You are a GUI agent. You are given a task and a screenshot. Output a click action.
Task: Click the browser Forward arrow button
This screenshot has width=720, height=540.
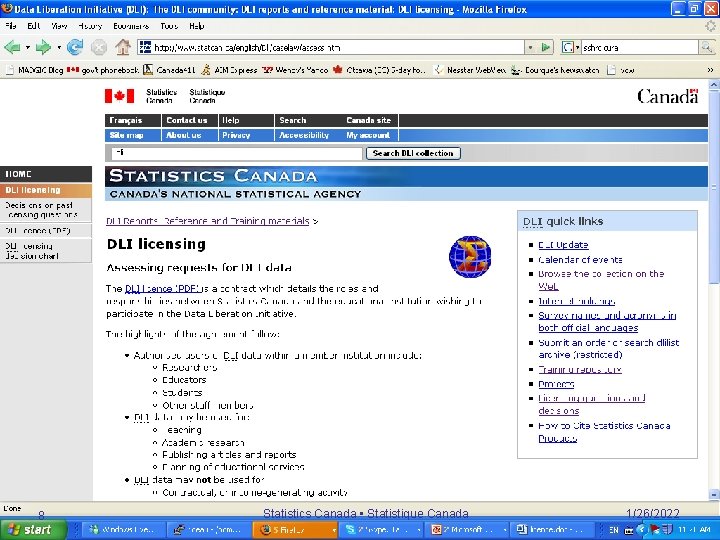(x=43, y=47)
